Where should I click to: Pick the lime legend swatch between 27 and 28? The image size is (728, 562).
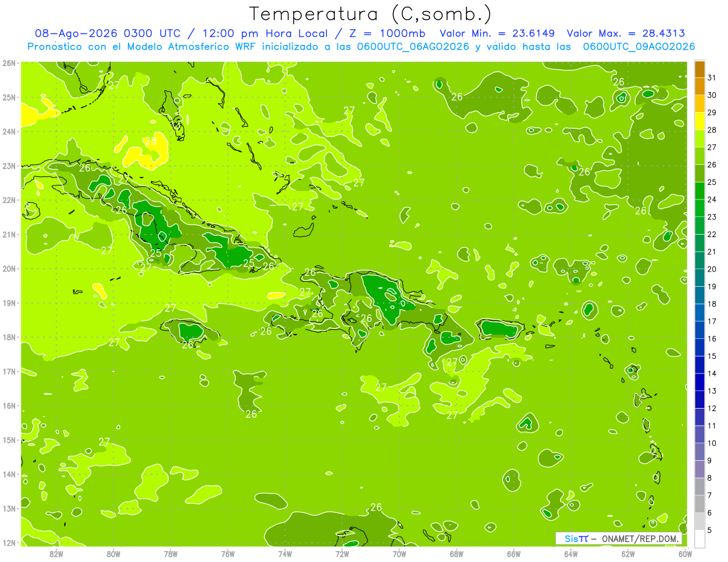[x=699, y=139]
